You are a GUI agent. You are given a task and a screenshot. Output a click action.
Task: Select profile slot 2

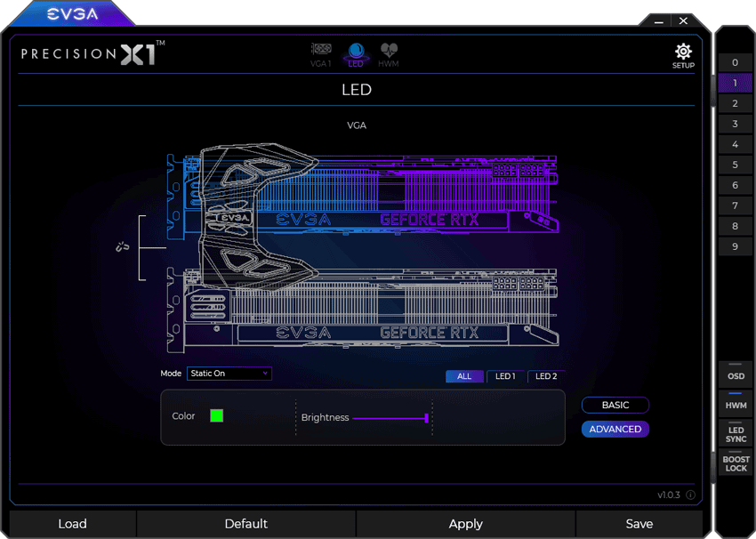[x=735, y=103]
